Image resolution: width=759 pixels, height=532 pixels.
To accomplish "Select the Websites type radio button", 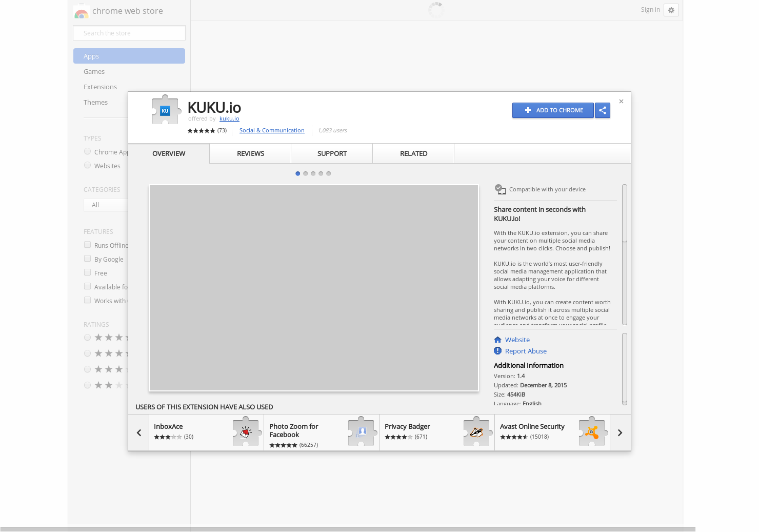I will [x=87, y=165].
